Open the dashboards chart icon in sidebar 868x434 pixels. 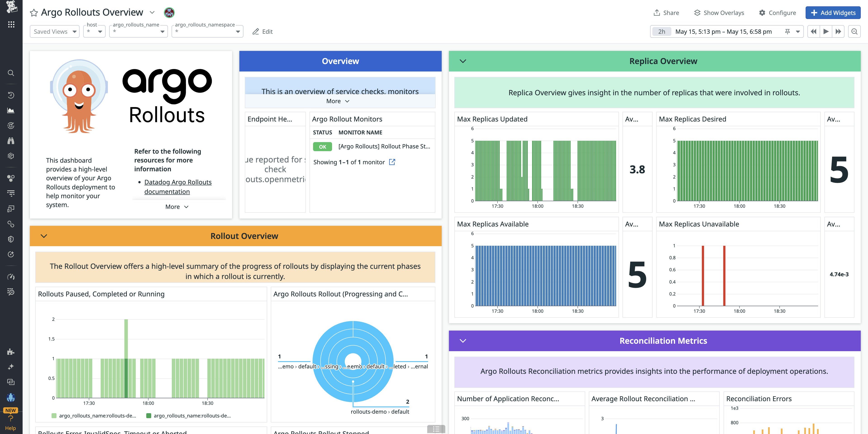click(x=11, y=110)
